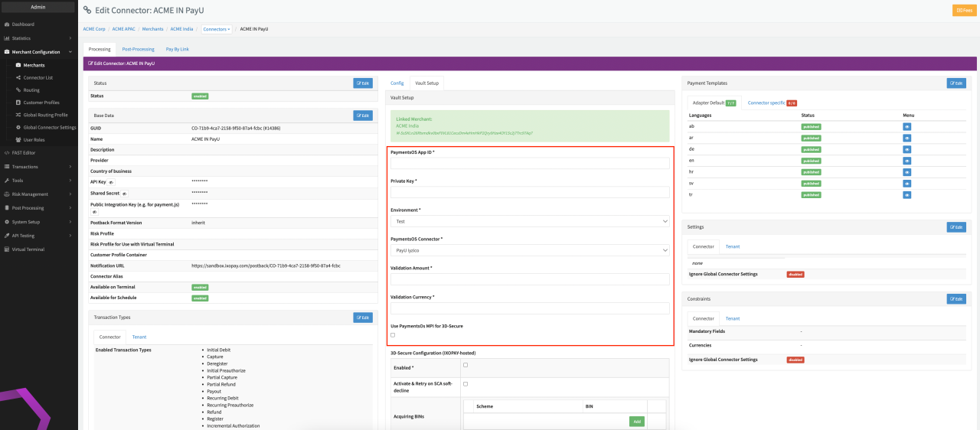Switch to the Config tab

(397, 83)
